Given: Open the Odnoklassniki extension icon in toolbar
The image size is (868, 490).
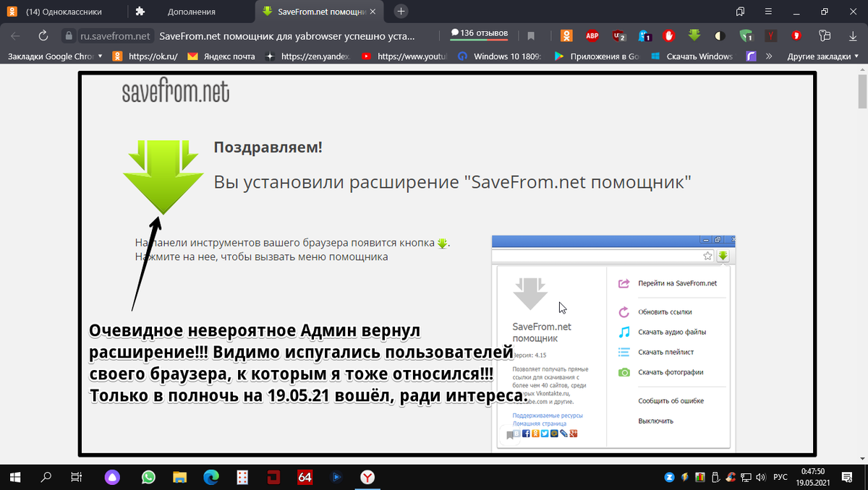Looking at the screenshot, I should pos(568,35).
